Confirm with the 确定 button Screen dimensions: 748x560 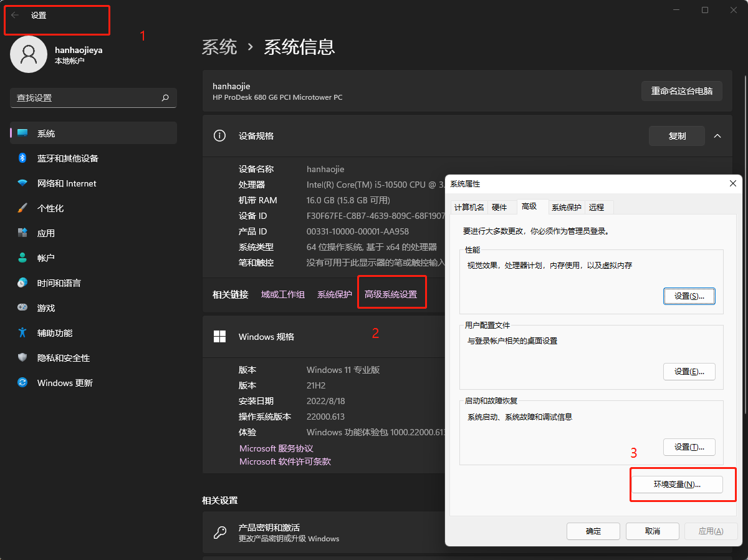coord(593,531)
